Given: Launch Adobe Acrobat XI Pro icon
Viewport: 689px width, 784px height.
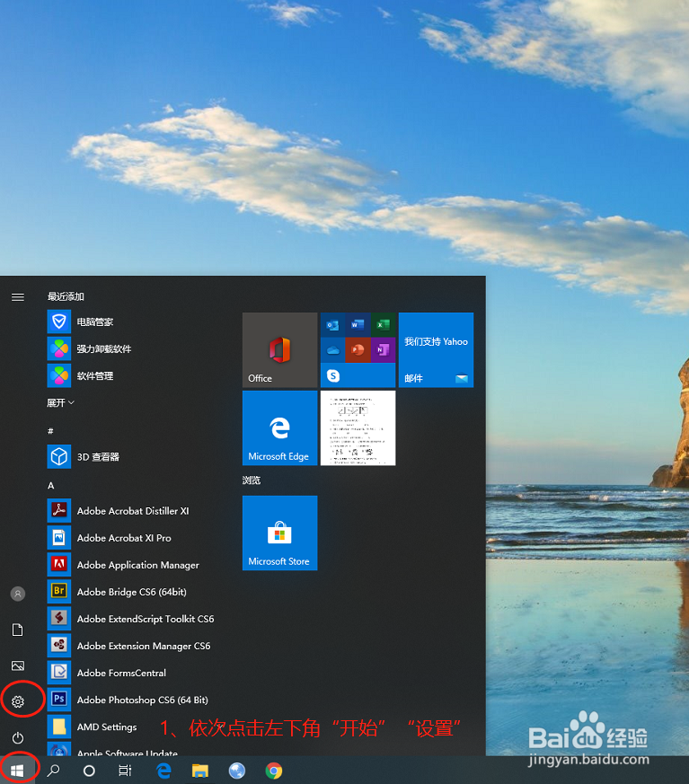Looking at the screenshot, I should tap(59, 538).
